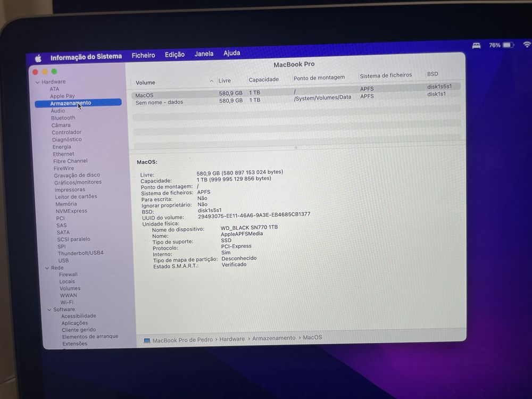Image resolution: width=532 pixels, height=399 pixels.
Task: Sort by the Volume column header
Action: click(x=146, y=82)
